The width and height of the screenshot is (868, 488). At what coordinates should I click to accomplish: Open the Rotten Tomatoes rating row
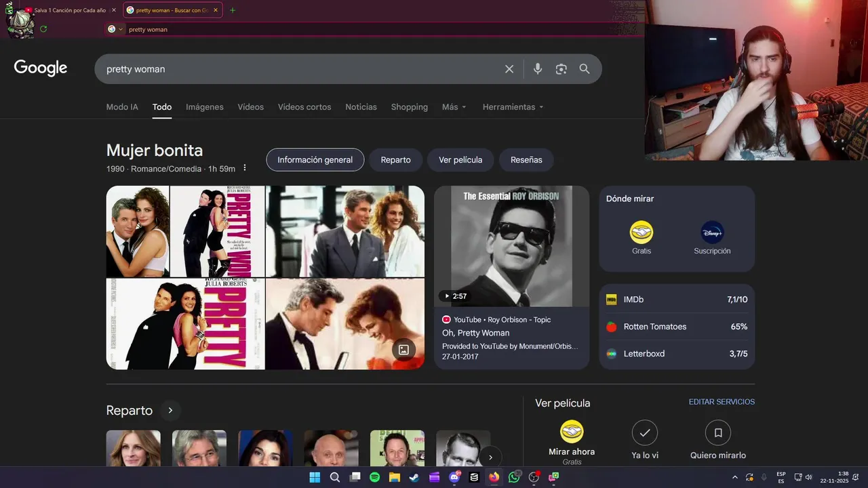coord(677,327)
